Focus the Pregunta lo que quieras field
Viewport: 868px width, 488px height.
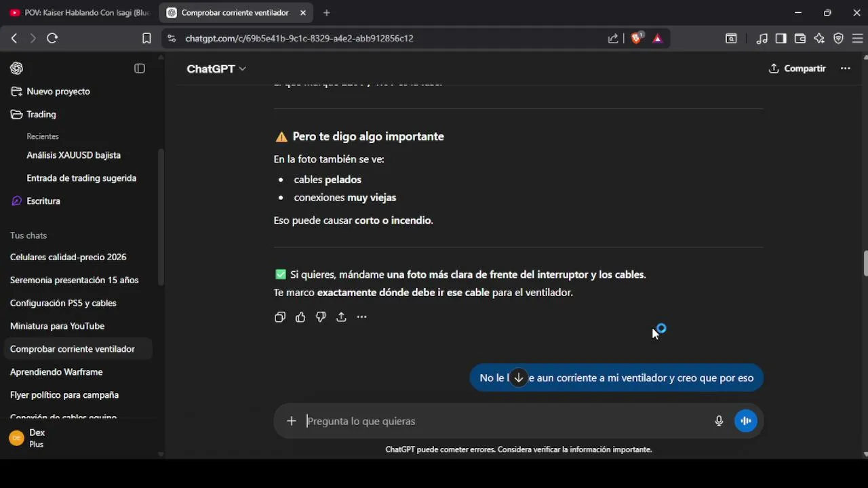pos(505,422)
